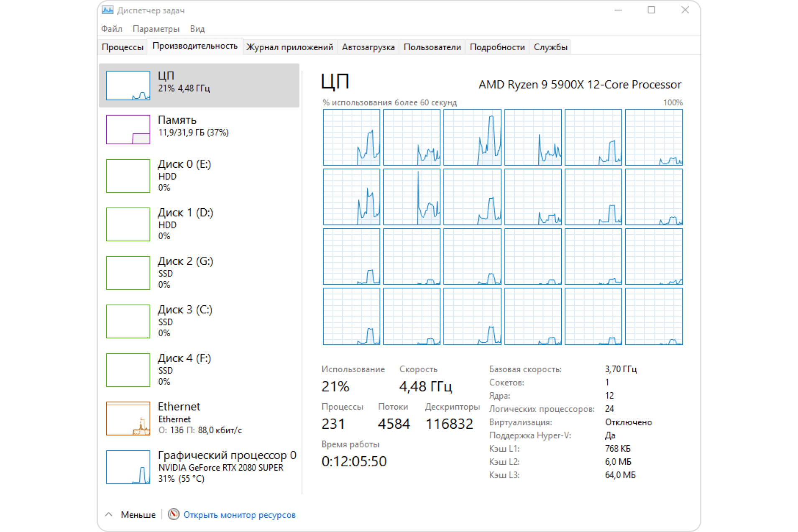Open the Файл menu

(x=111, y=29)
